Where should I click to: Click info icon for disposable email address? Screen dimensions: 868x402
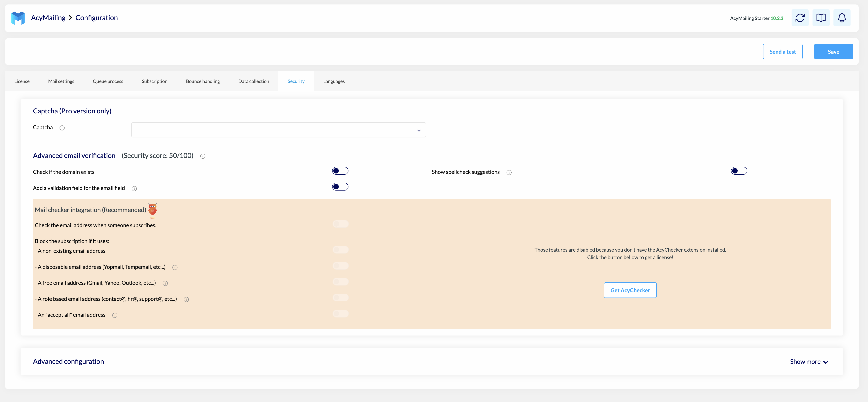click(x=175, y=267)
